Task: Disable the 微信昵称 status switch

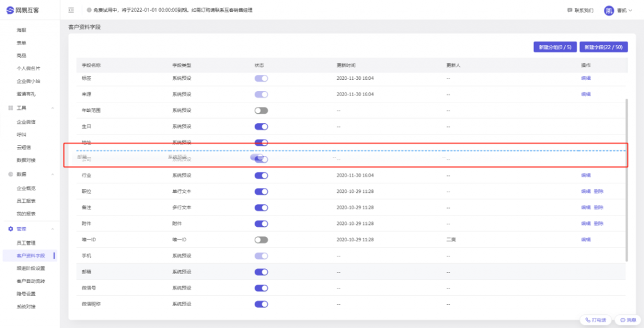Action: click(261, 304)
